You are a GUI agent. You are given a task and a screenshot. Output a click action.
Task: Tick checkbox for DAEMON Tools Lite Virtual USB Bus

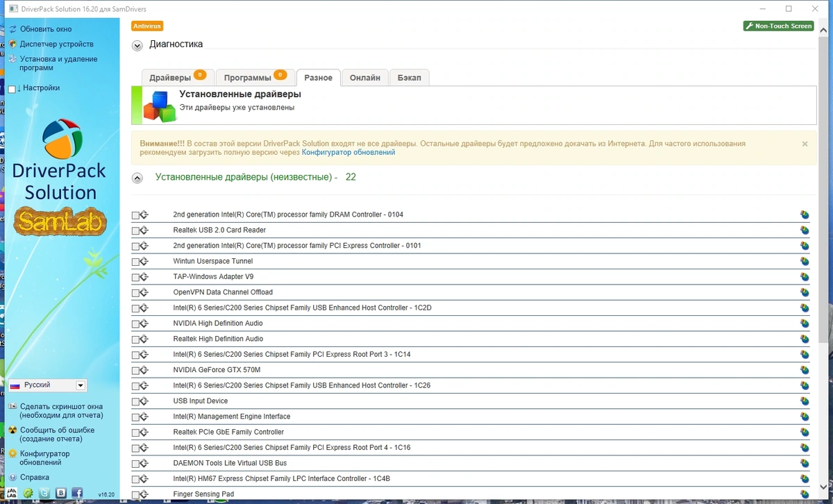click(x=135, y=464)
